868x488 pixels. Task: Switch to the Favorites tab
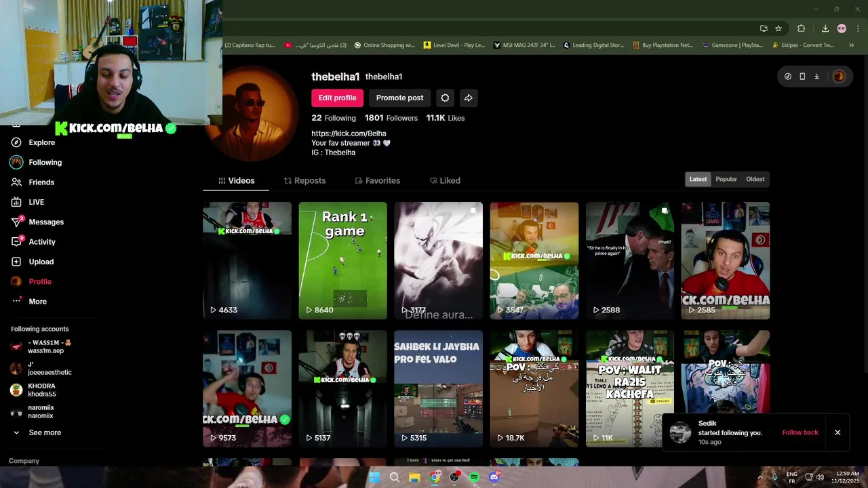click(378, 180)
